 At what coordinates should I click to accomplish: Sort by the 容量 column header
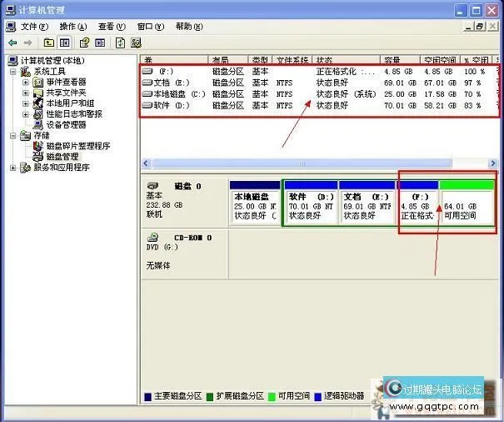click(x=400, y=60)
